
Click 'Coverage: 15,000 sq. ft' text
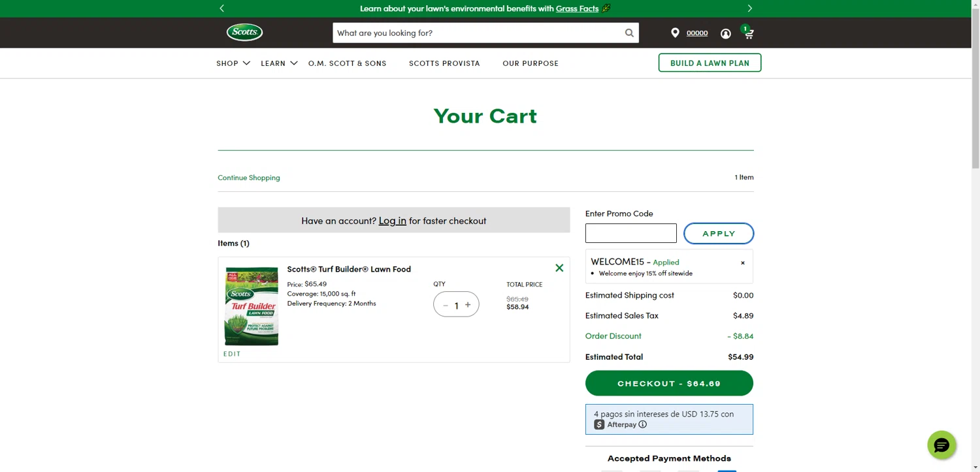coord(321,294)
